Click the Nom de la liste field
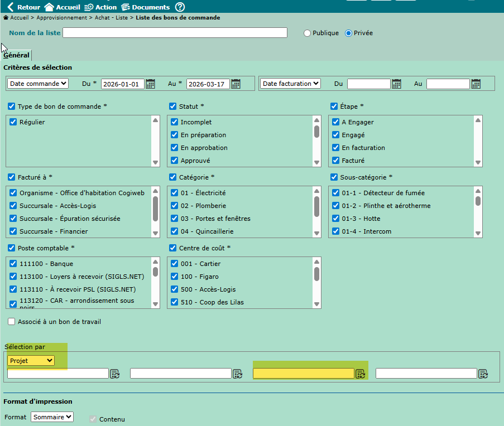The width and height of the screenshot is (504, 426). point(175,33)
